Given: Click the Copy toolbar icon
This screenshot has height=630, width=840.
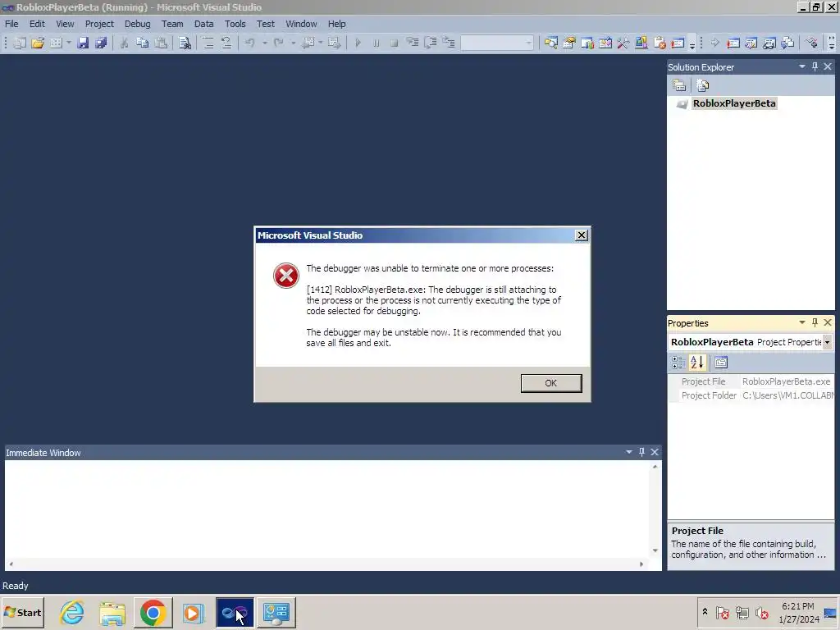Looking at the screenshot, I should (x=143, y=43).
